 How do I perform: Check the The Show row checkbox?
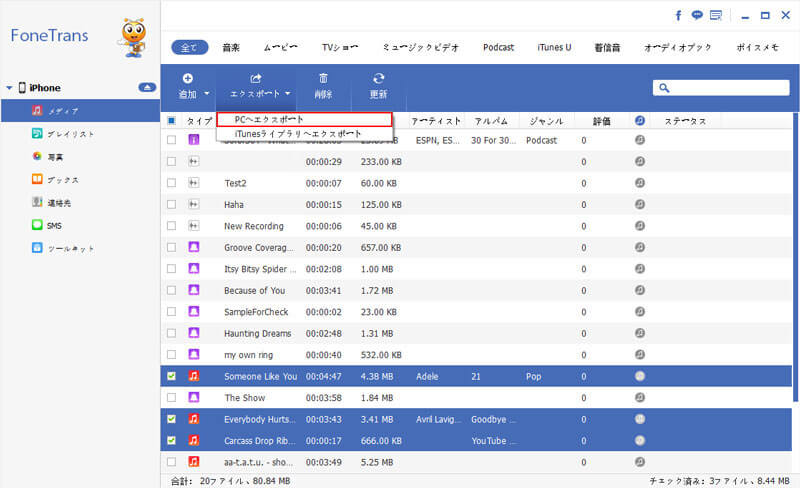(x=171, y=397)
